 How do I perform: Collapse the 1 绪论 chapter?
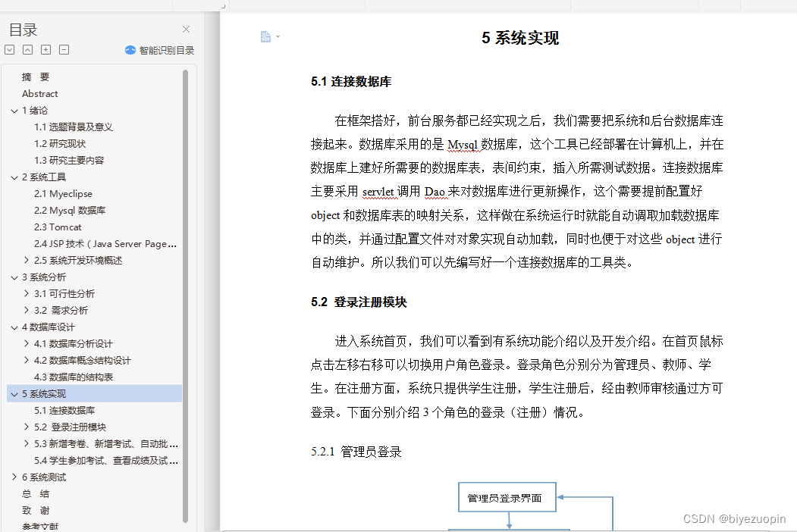[x=14, y=111]
